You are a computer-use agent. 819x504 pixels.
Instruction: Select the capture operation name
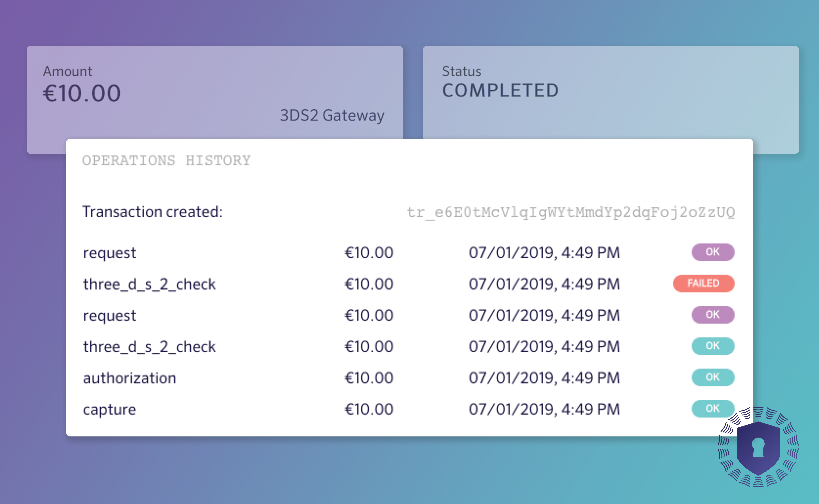(110, 409)
